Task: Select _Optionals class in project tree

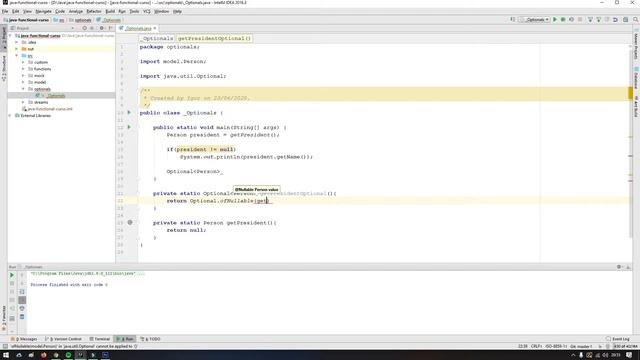Action: click(x=56, y=96)
